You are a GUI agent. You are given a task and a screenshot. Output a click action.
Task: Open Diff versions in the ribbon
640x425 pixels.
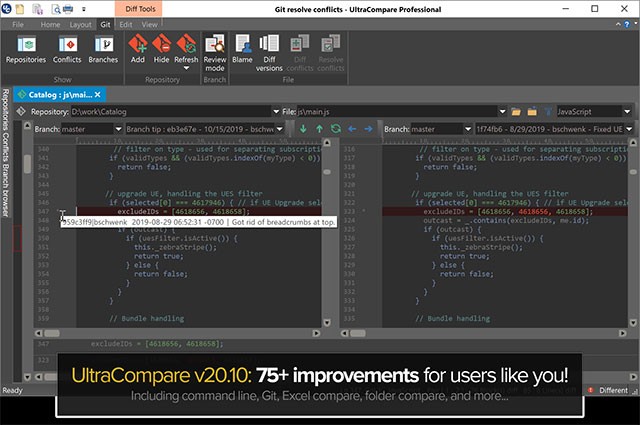(x=269, y=52)
